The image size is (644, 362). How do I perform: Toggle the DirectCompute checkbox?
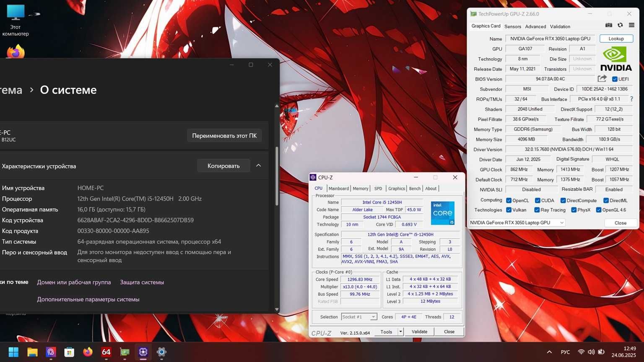pyautogui.click(x=563, y=200)
